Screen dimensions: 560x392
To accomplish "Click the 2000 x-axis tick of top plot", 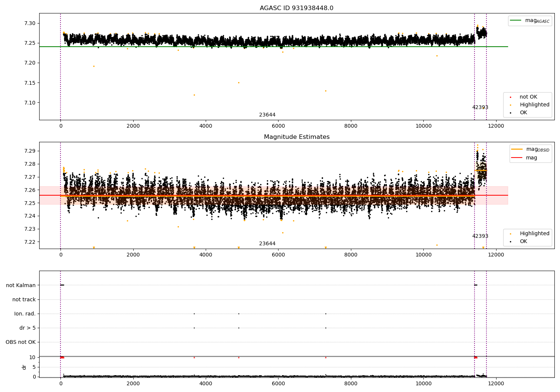I will tap(133, 126).
